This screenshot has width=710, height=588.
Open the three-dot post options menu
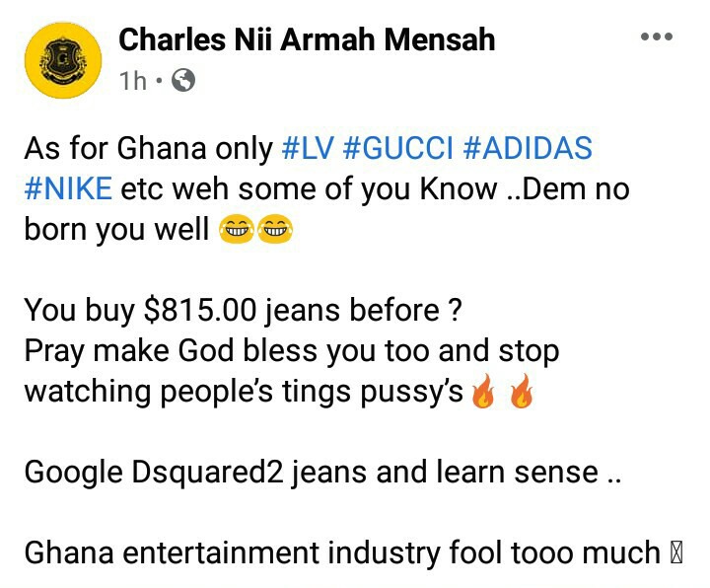pyautogui.click(x=657, y=37)
